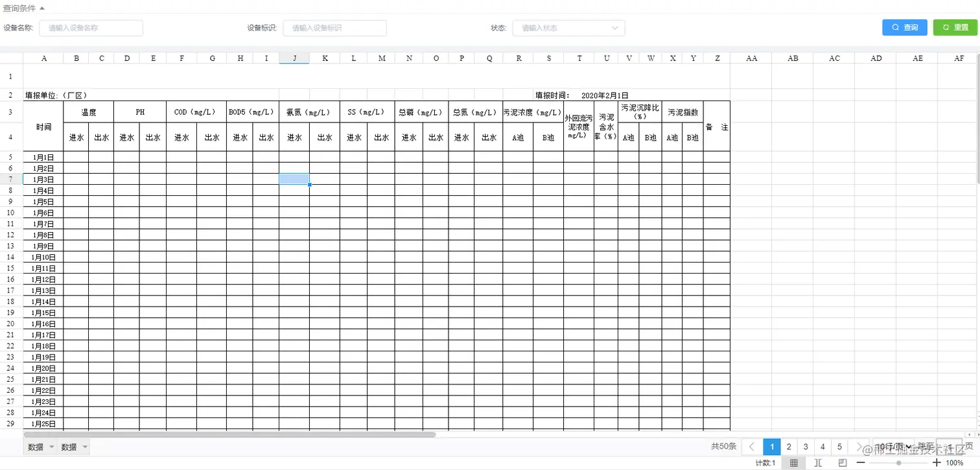Select column J header
Viewport: 980px width, 470px height.
tap(294, 58)
